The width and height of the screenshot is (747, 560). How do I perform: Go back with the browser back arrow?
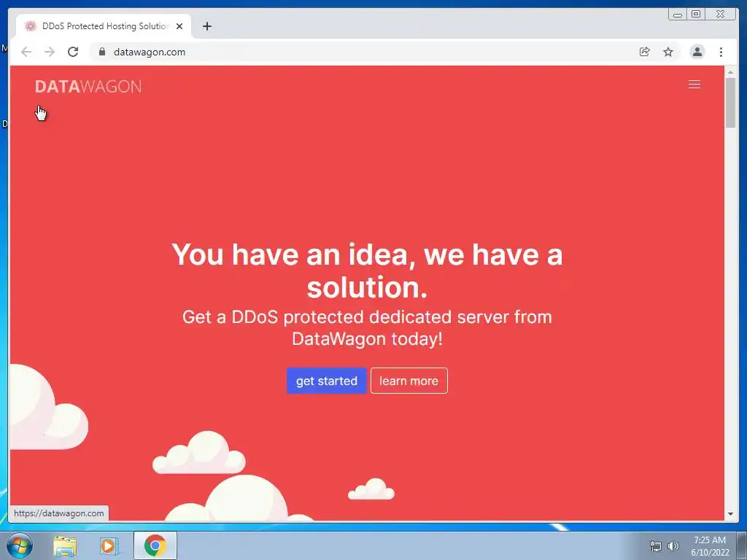coord(26,52)
